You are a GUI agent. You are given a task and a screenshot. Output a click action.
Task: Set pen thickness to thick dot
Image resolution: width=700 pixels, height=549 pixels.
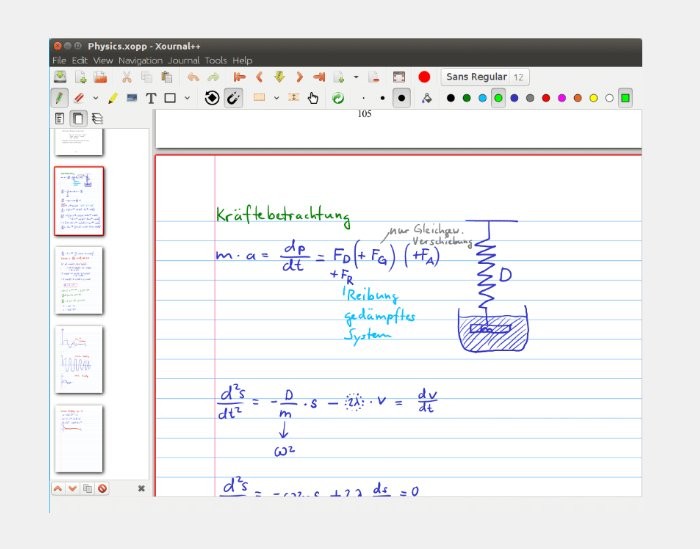click(401, 98)
